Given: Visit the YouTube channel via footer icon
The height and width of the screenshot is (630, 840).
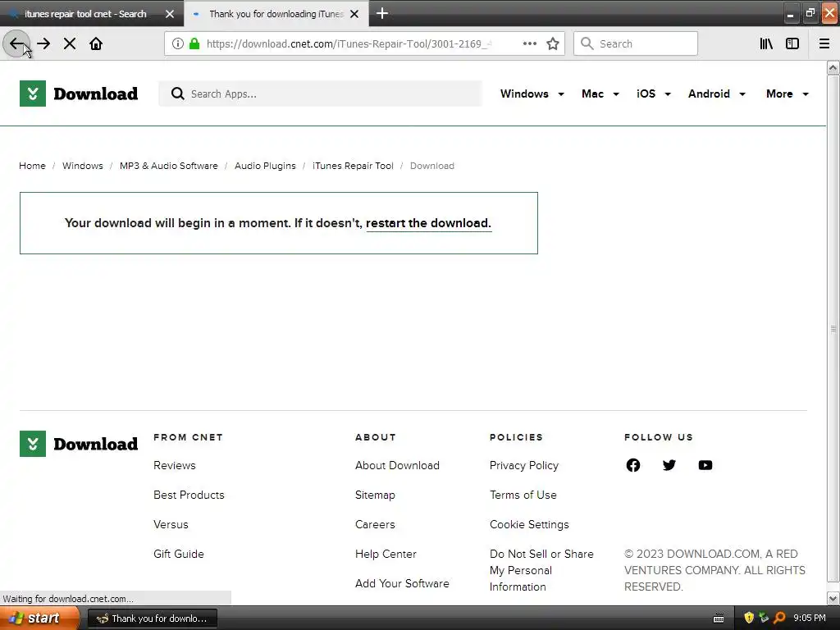Looking at the screenshot, I should pyautogui.click(x=705, y=465).
